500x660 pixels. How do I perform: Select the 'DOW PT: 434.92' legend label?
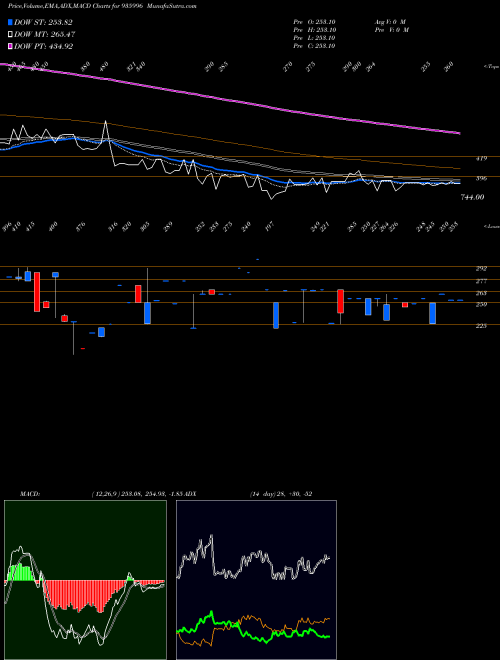pyautogui.click(x=44, y=46)
